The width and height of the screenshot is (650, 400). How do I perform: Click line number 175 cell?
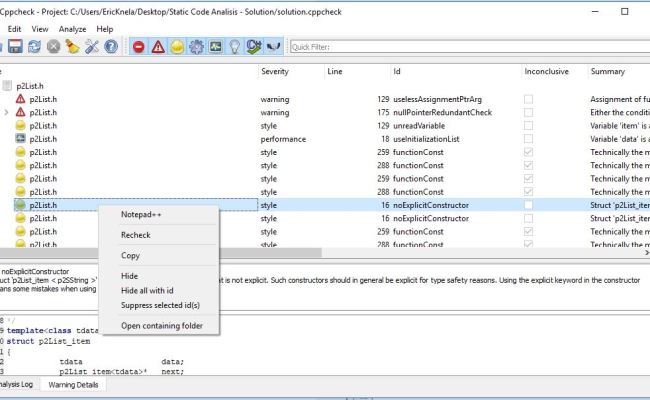[x=383, y=112]
